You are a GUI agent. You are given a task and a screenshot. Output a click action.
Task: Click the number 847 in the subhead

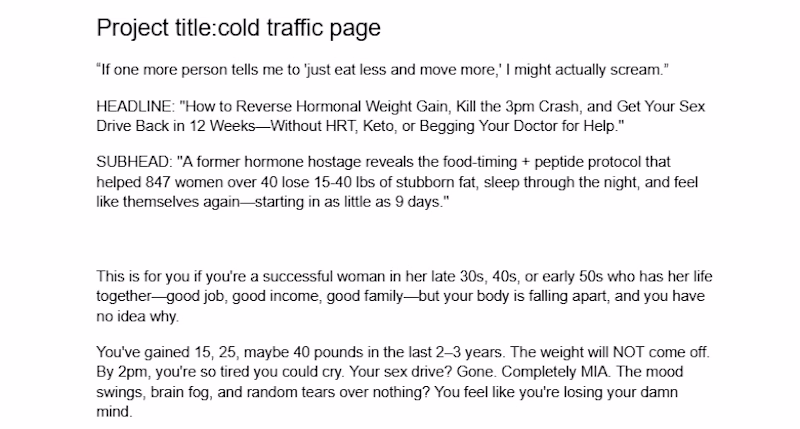click(158, 182)
